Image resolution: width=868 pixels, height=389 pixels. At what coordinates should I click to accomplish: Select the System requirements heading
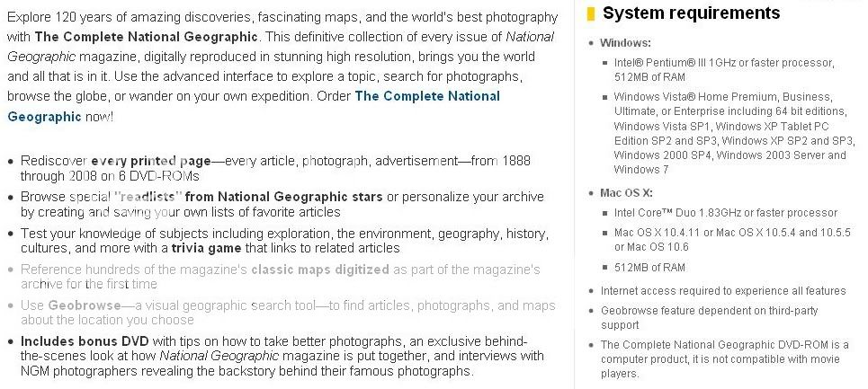tap(691, 13)
